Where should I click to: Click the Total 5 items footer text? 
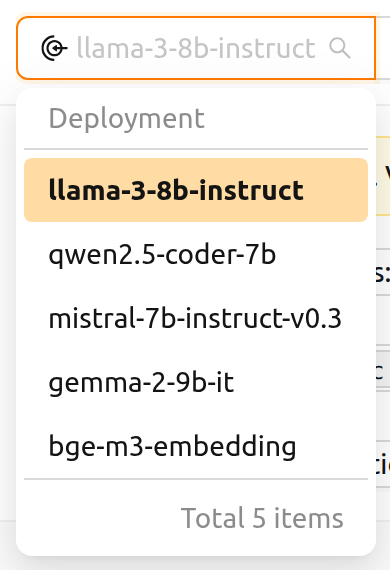(262, 518)
